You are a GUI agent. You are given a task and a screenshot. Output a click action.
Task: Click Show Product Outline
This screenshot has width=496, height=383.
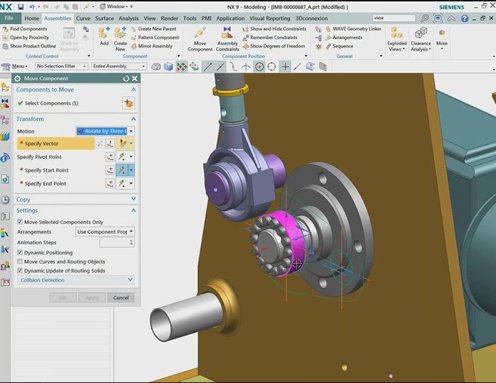29,46
